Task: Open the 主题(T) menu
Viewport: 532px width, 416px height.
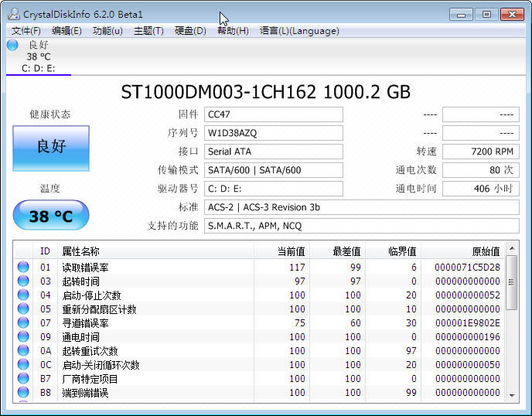Action: click(x=148, y=31)
